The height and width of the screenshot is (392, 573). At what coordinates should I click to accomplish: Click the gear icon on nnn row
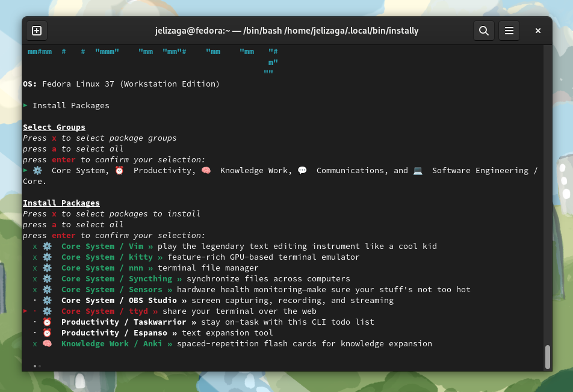click(x=47, y=268)
